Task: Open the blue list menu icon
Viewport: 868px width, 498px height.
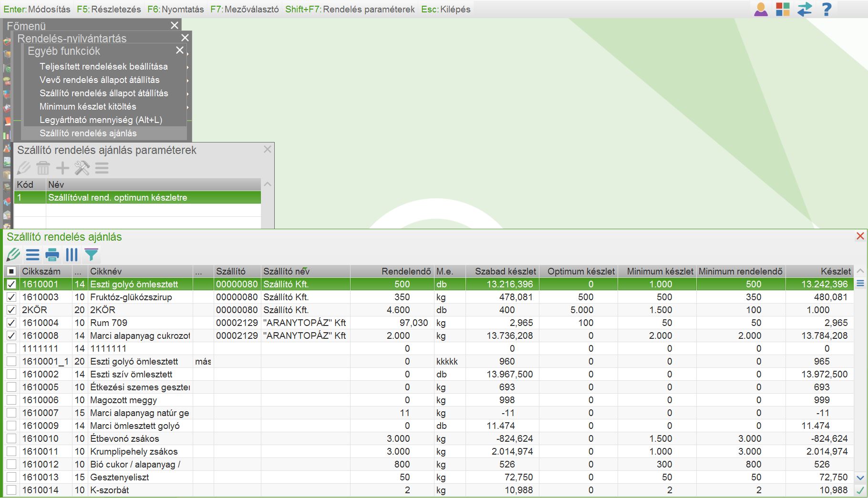Action: coord(32,255)
